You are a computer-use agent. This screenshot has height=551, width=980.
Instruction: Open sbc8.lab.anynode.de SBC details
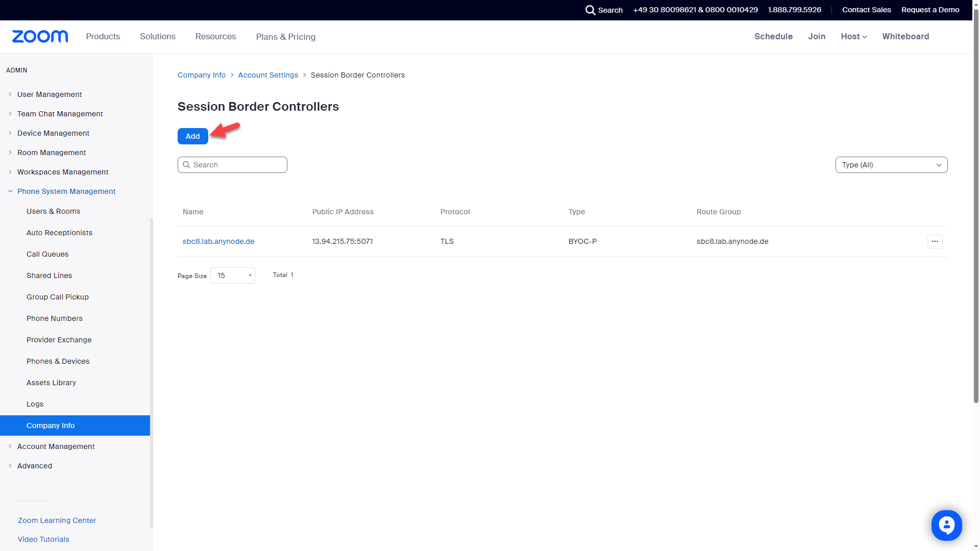coord(218,241)
